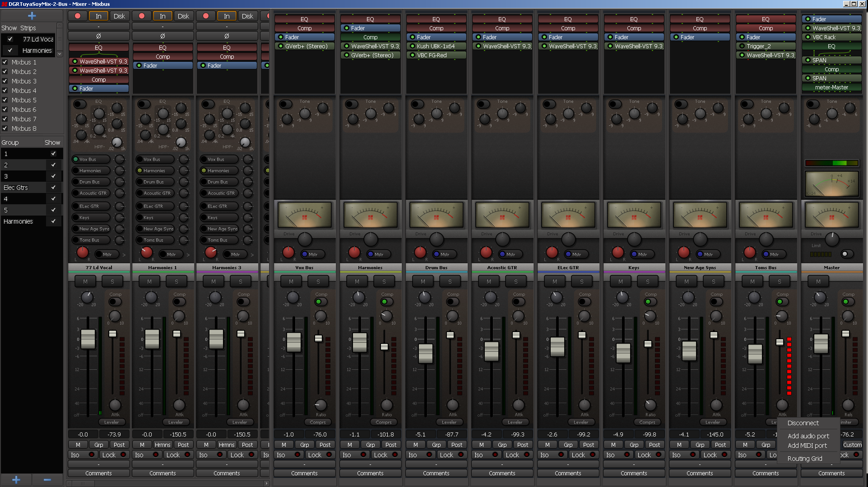Arm record on 77 Ld Vocal strip
The height and width of the screenshot is (487, 868).
(x=78, y=16)
